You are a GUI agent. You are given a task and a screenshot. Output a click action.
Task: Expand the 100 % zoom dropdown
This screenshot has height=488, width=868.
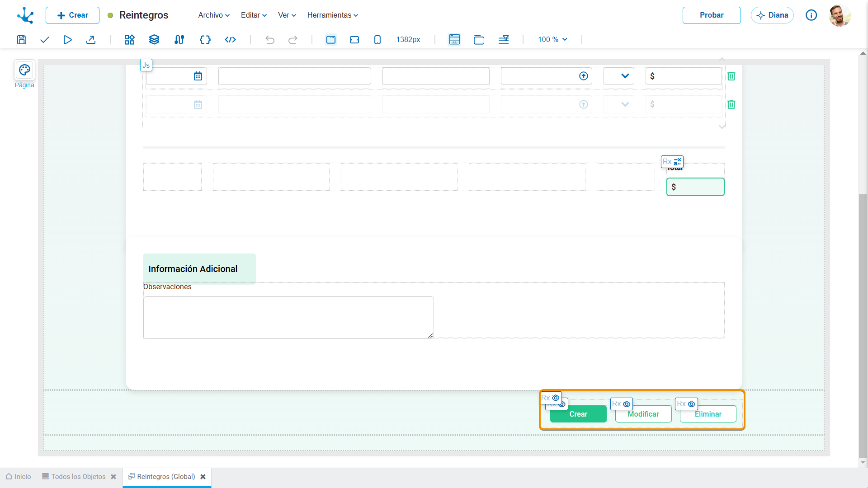(552, 40)
